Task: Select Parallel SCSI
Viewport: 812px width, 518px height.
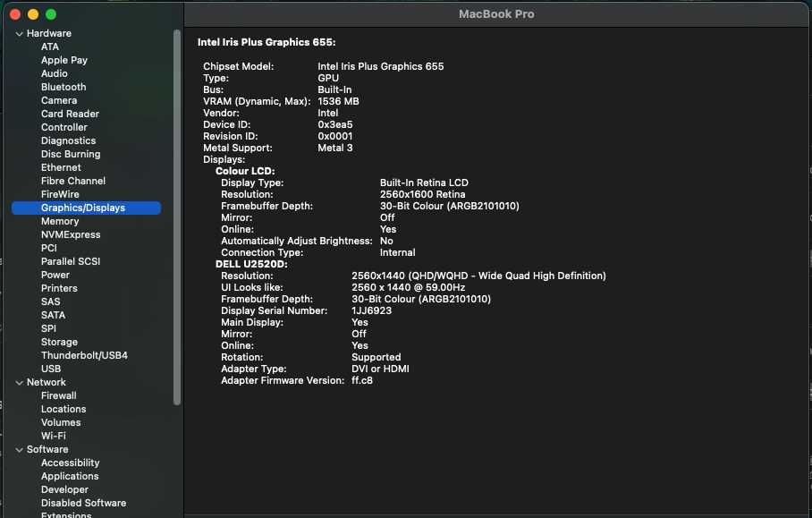Action: click(71, 261)
